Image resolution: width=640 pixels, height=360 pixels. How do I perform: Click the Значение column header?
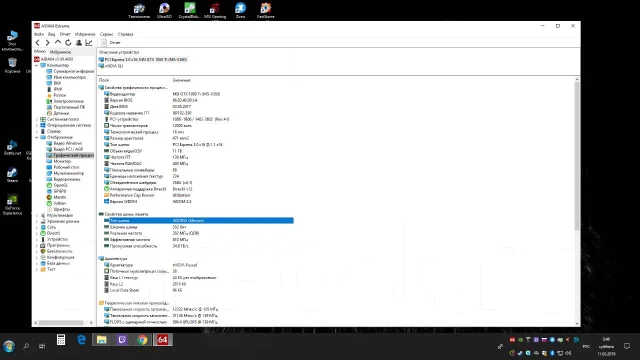point(181,80)
